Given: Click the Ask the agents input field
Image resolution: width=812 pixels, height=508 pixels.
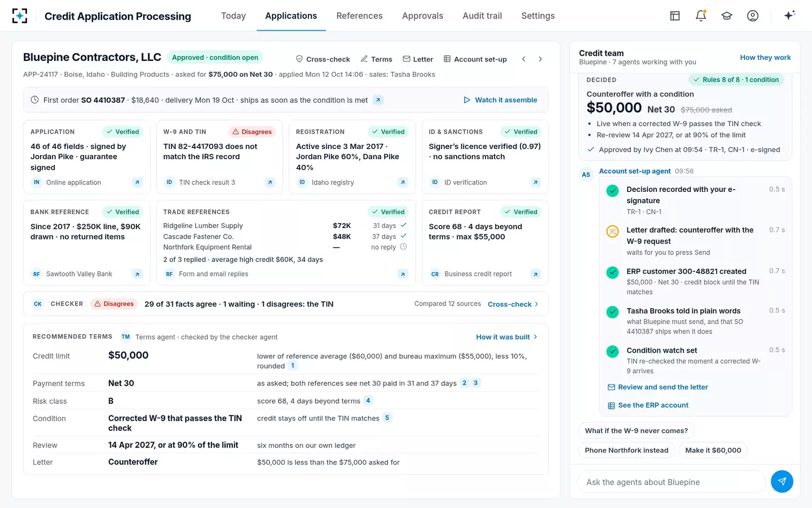Looking at the screenshot, I should (671, 482).
